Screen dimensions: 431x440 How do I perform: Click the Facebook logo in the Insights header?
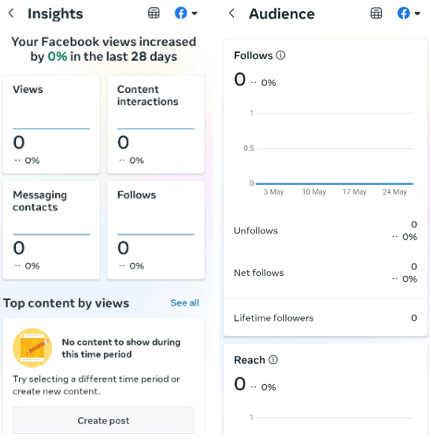tap(181, 13)
